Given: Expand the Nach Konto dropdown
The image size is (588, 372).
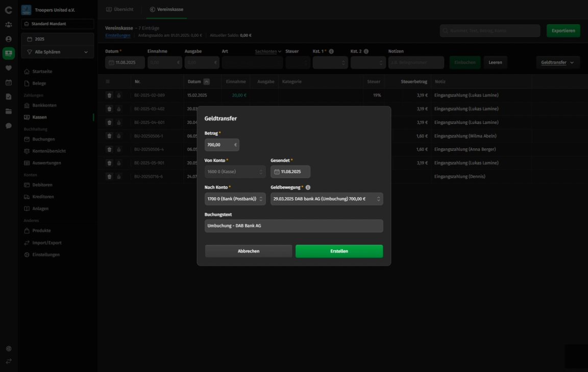Looking at the screenshot, I should pos(235,199).
